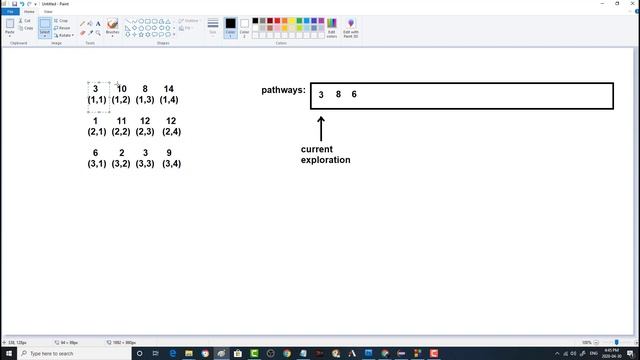Open the Customize Quick Access Toolbar dropdown
The height and width of the screenshot is (360, 640).
(x=36, y=4)
